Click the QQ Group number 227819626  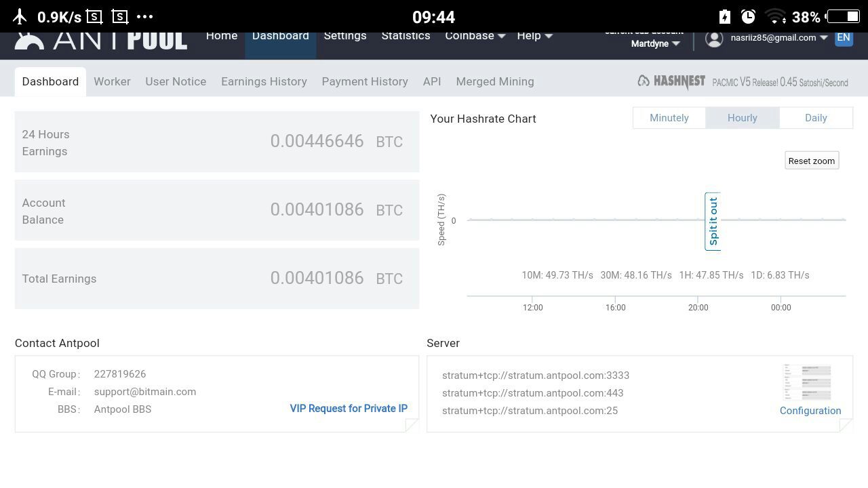(120, 374)
